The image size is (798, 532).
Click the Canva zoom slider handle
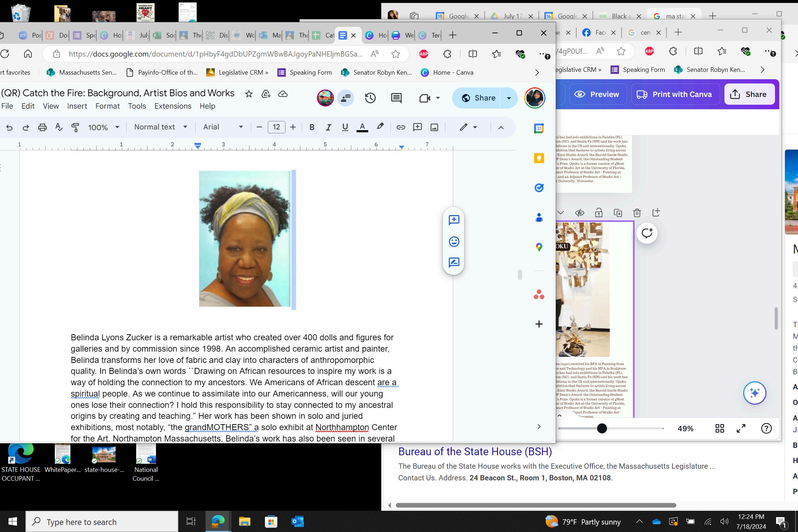coord(602,429)
